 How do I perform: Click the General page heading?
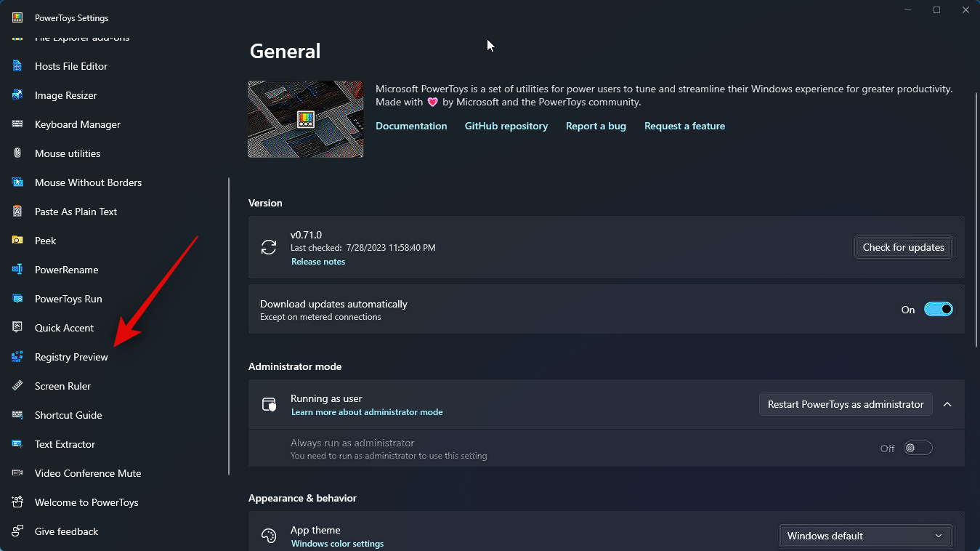coord(285,52)
